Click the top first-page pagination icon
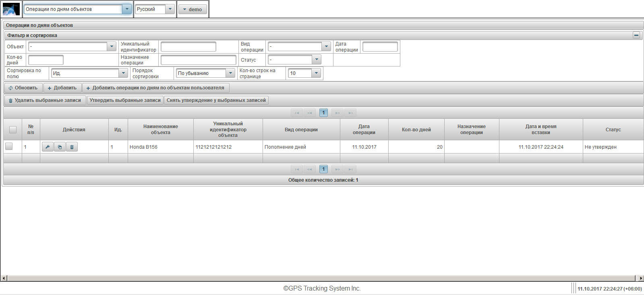This screenshot has width=644, height=295. [x=297, y=113]
